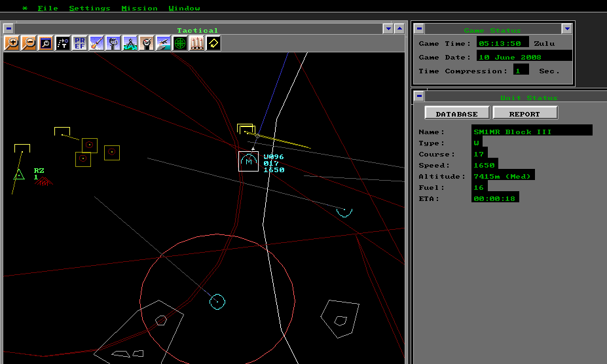Click the Time Compression value field
The width and height of the screenshot is (607, 364).
point(521,70)
